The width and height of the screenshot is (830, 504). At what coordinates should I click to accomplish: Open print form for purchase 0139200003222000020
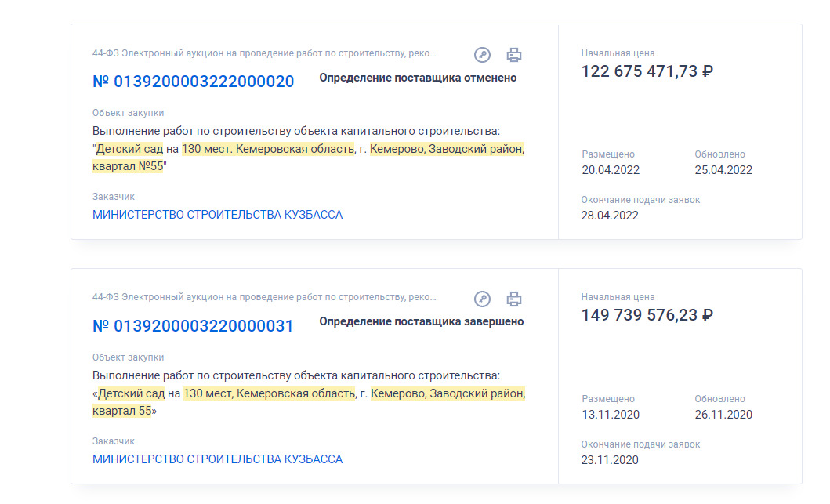pos(513,55)
